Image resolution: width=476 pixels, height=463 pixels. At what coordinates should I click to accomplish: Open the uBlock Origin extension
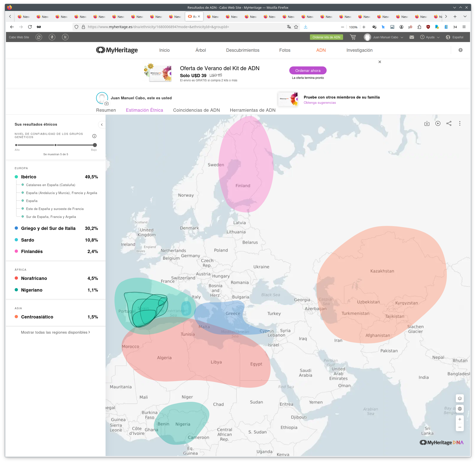point(428,27)
